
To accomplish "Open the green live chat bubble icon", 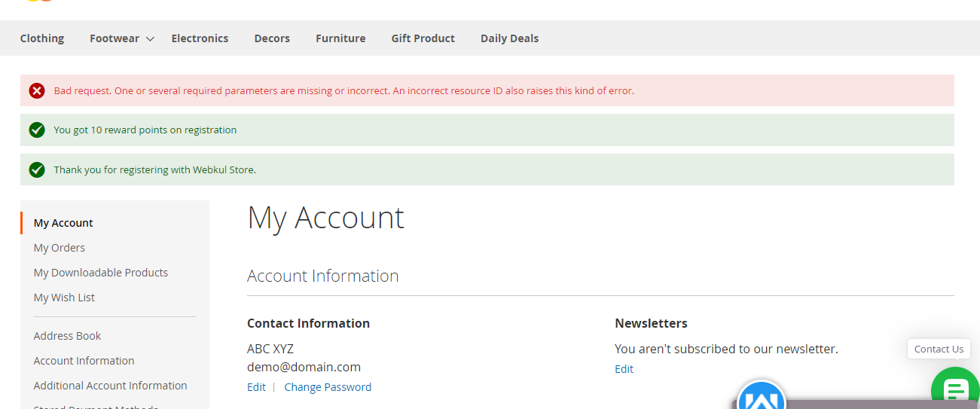I will [x=955, y=389].
